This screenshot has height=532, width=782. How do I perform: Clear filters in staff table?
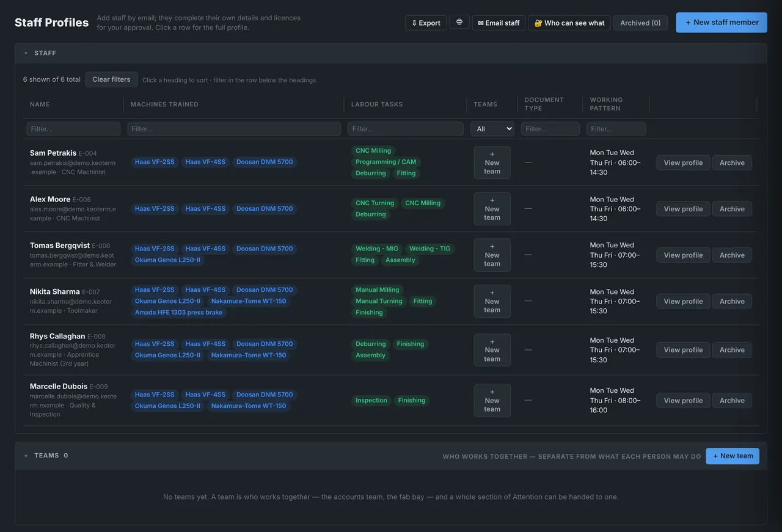pos(111,79)
